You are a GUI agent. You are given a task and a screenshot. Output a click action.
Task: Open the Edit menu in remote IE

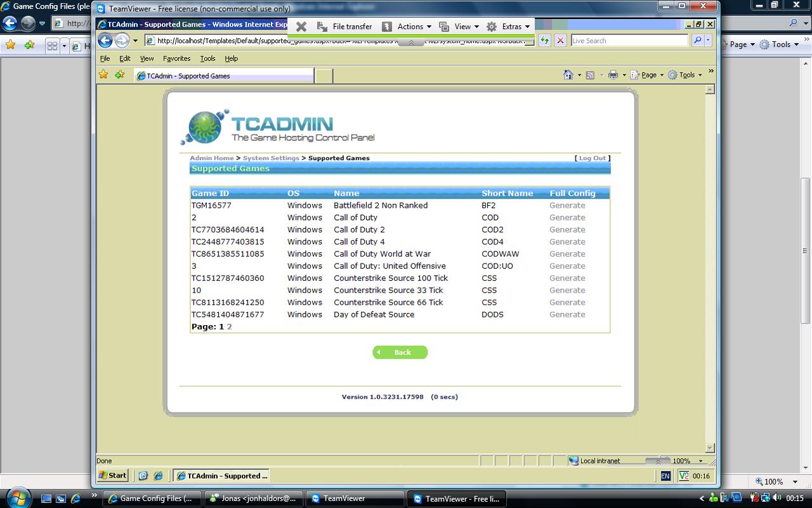pyautogui.click(x=125, y=58)
